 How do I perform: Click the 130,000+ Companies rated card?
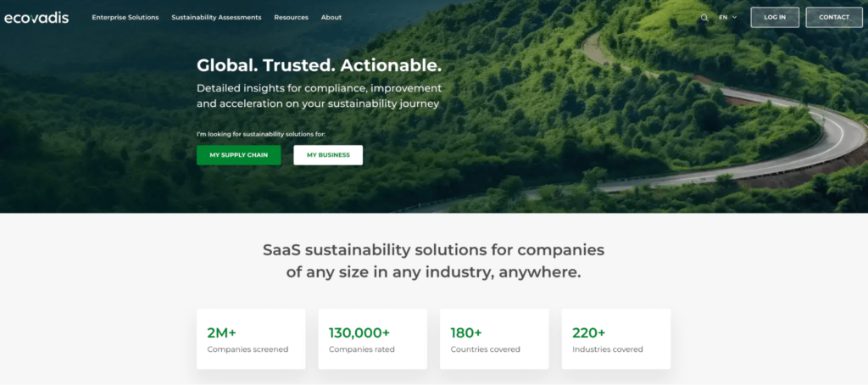(x=373, y=339)
